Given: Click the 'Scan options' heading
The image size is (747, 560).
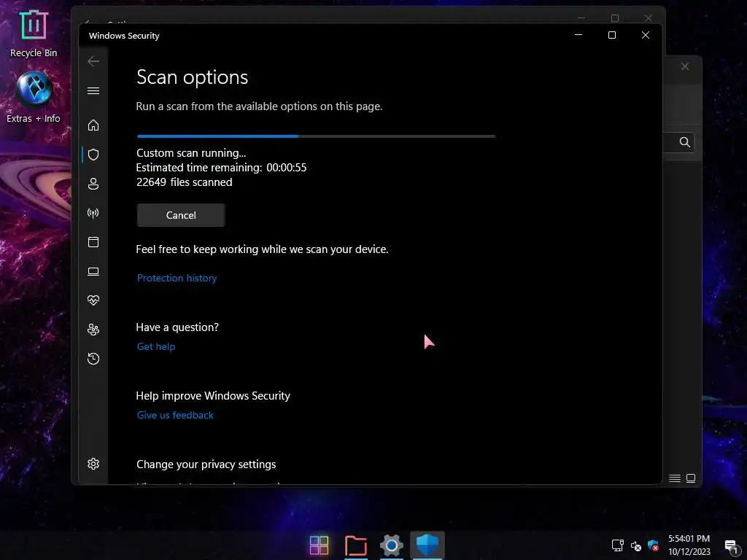Looking at the screenshot, I should point(192,77).
